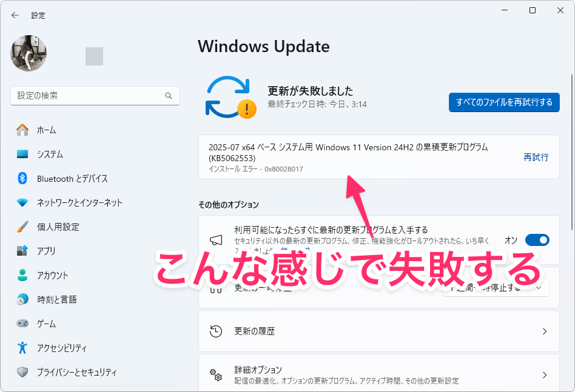Open 更新の履歴 via its chevron
Image resolution: width=575 pixels, height=392 pixels.
tap(545, 331)
